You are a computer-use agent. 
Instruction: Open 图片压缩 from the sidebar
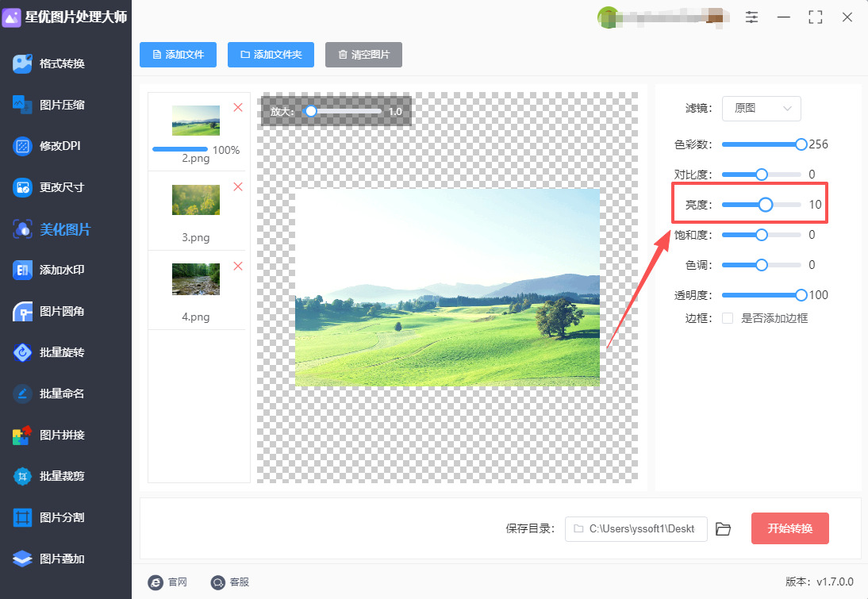click(48, 105)
